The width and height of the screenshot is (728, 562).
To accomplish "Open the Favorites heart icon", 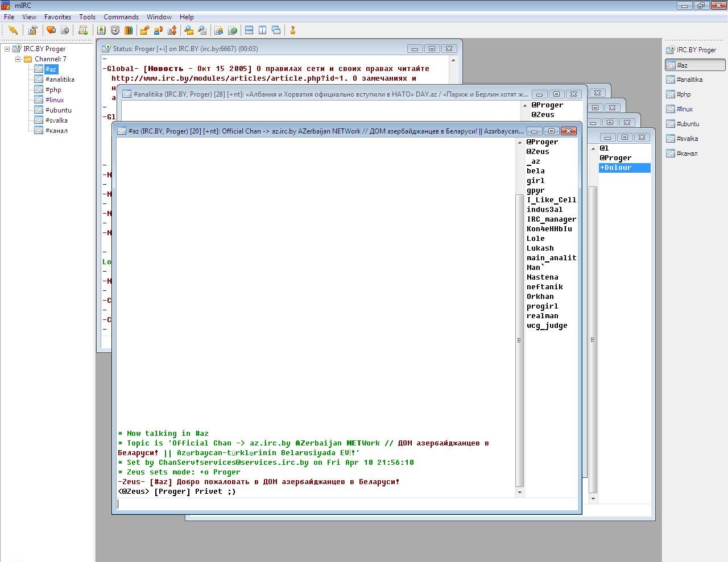I will coord(51,30).
